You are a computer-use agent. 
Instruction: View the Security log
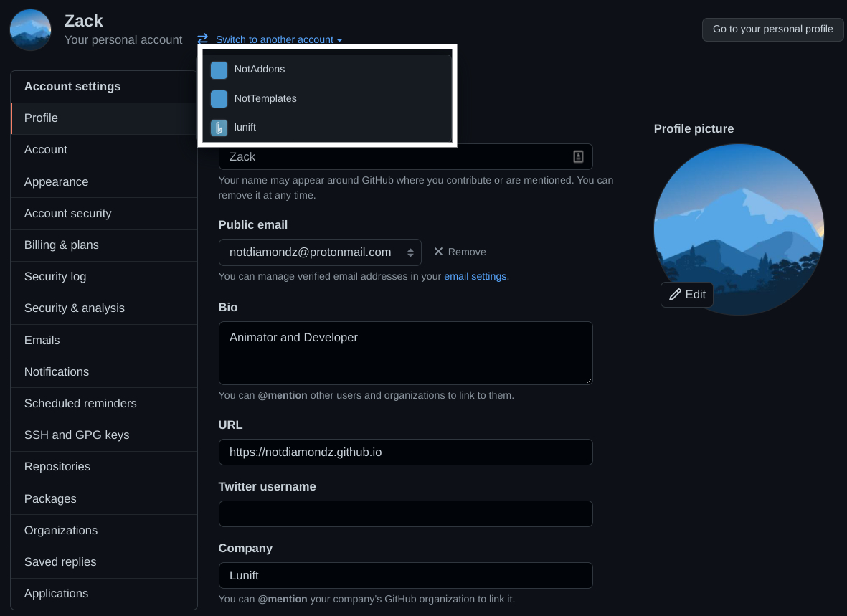click(x=104, y=277)
